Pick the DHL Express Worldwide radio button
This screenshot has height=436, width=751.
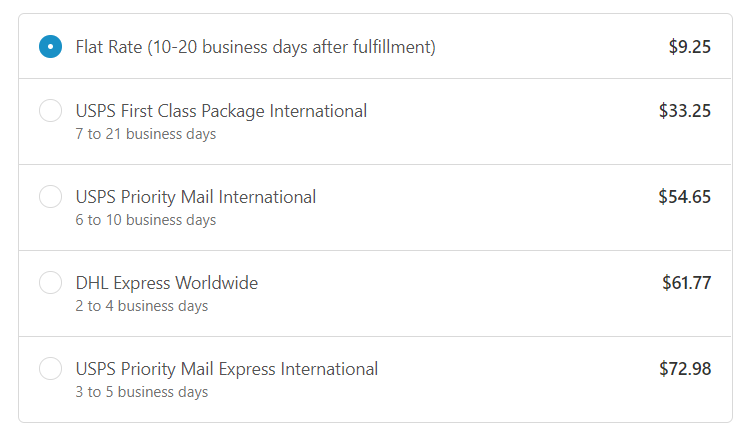pos(50,283)
